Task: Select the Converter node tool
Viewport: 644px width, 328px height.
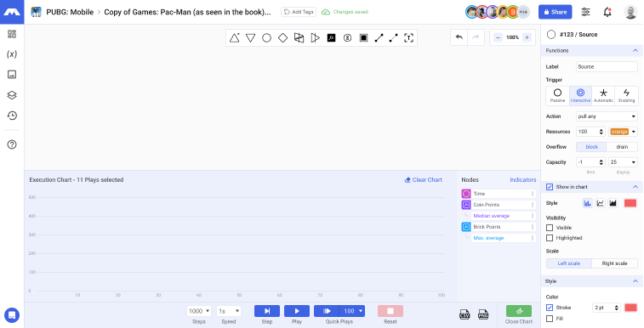Action: [x=315, y=38]
